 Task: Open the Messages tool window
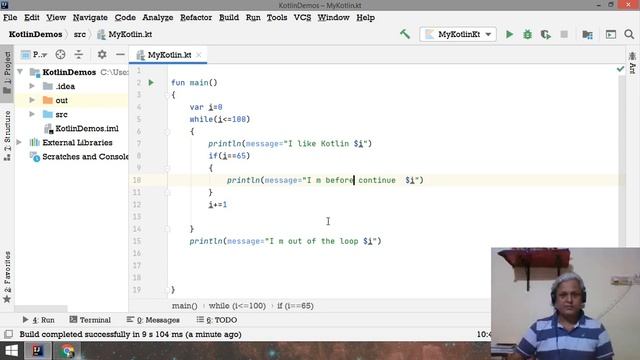tap(153, 320)
